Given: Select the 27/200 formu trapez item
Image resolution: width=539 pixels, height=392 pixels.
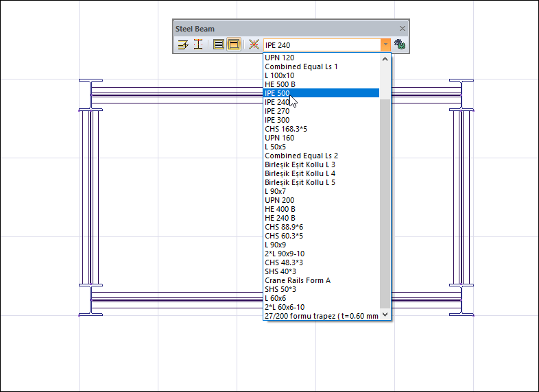Looking at the screenshot, I should [320, 316].
